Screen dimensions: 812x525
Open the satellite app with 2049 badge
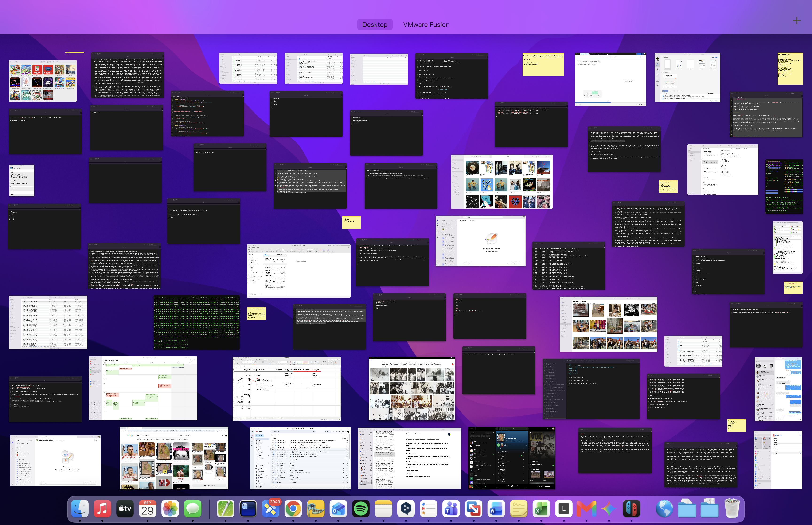pyautogui.click(x=271, y=509)
